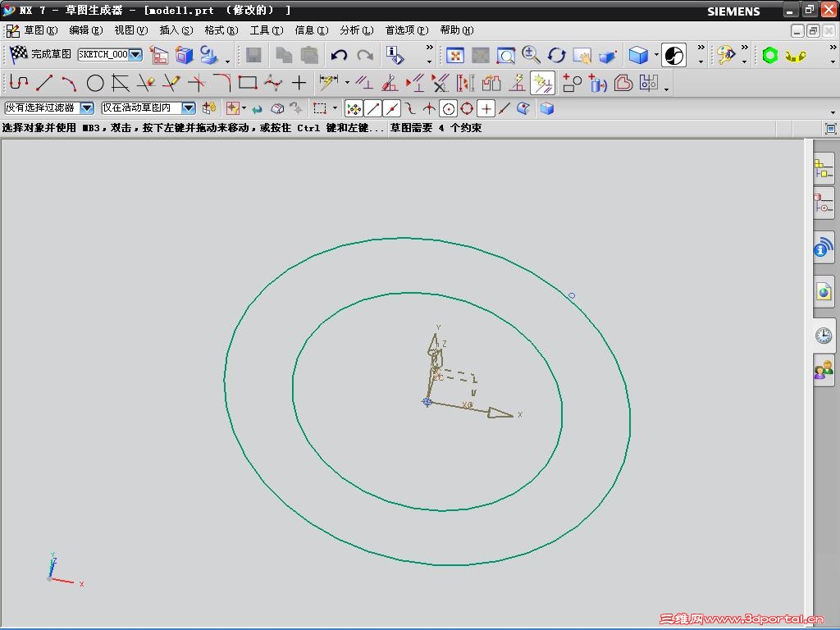Click the Offset Curve heart-shaped icon
The width and height of the screenshot is (840, 630).
(623, 83)
